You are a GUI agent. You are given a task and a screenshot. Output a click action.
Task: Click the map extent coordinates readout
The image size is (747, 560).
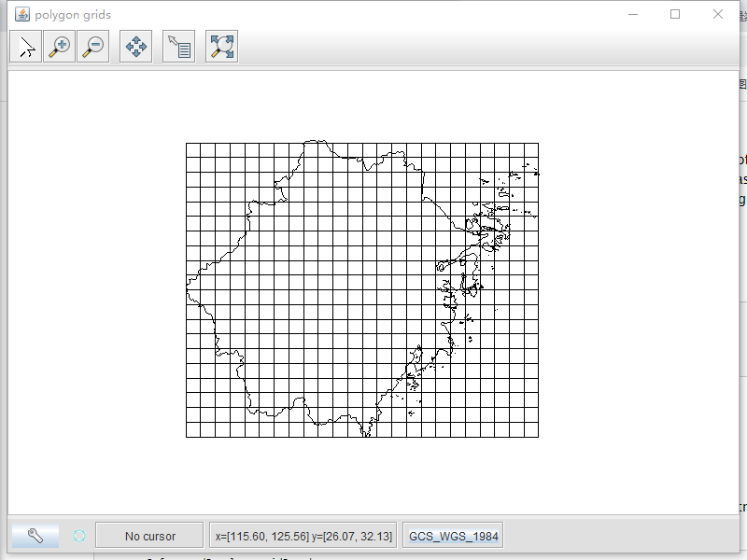coord(303,536)
